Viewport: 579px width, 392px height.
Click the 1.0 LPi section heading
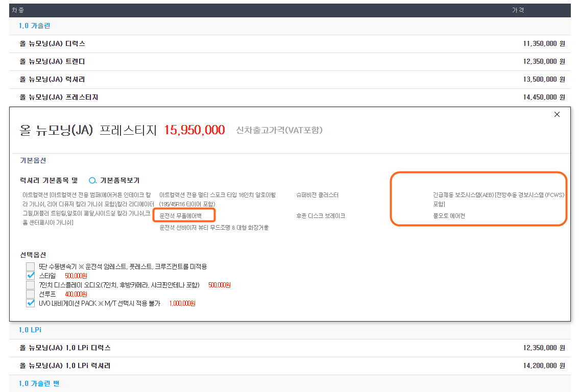point(30,330)
